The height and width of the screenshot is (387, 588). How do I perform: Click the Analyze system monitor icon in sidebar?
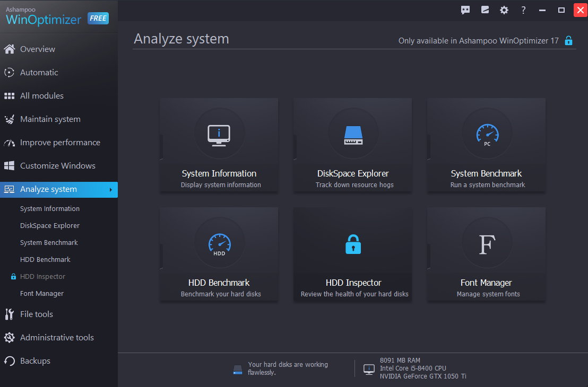[x=10, y=189]
